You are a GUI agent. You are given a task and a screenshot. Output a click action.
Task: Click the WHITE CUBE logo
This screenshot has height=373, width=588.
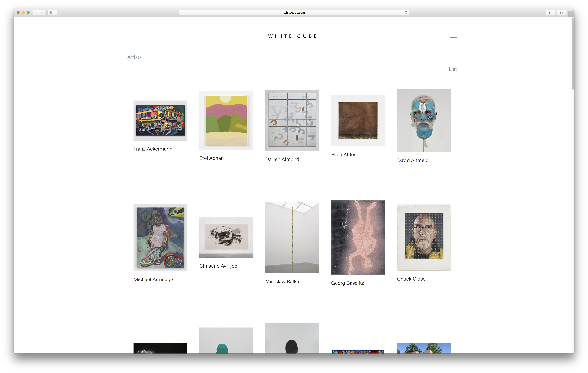pos(293,36)
